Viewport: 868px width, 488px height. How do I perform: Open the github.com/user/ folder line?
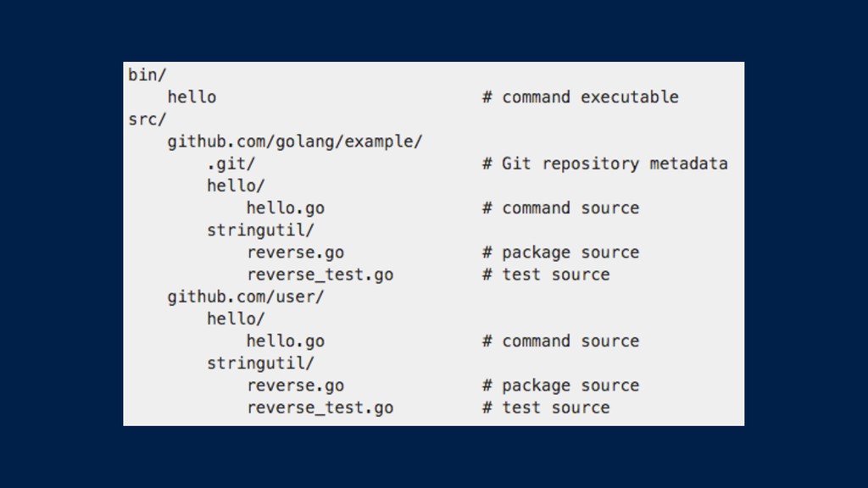[246, 297]
